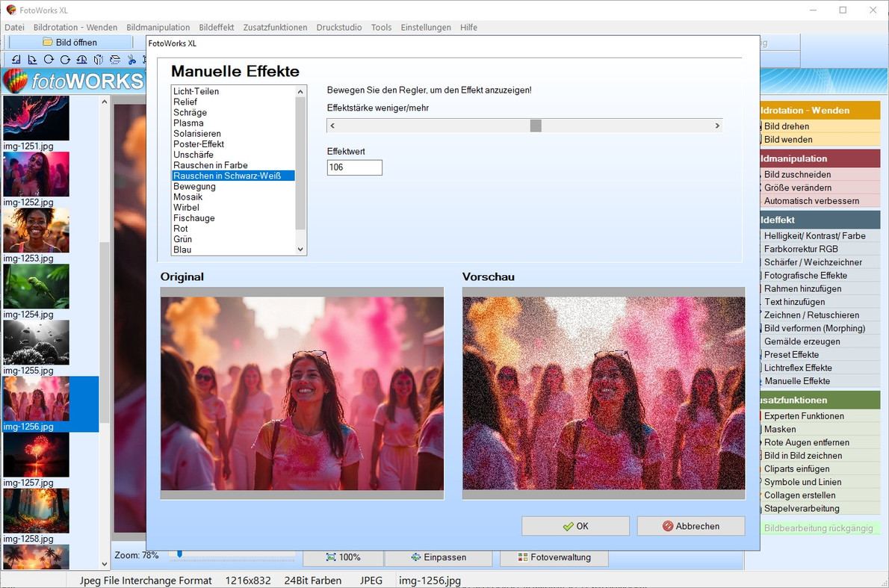Click the effects list scroll-down arrow
This screenshot has height=588, width=889.
(300, 250)
